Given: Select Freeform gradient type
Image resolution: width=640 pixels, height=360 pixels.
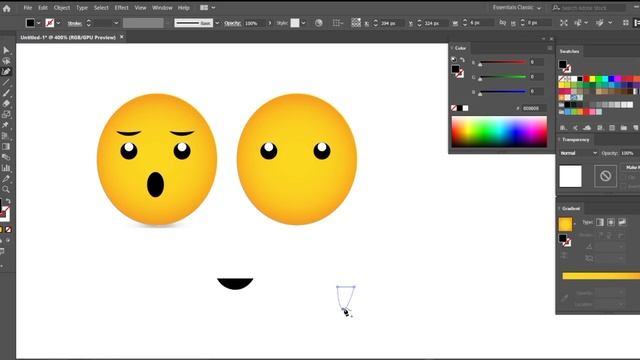Looking at the screenshot, I should pyautogui.click(x=622, y=222).
